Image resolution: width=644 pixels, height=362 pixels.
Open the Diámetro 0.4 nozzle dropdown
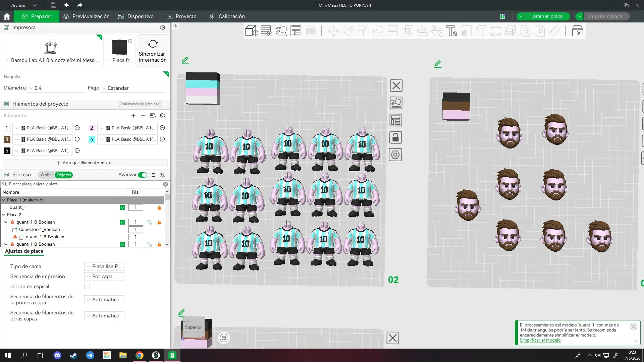(x=56, y=88)
